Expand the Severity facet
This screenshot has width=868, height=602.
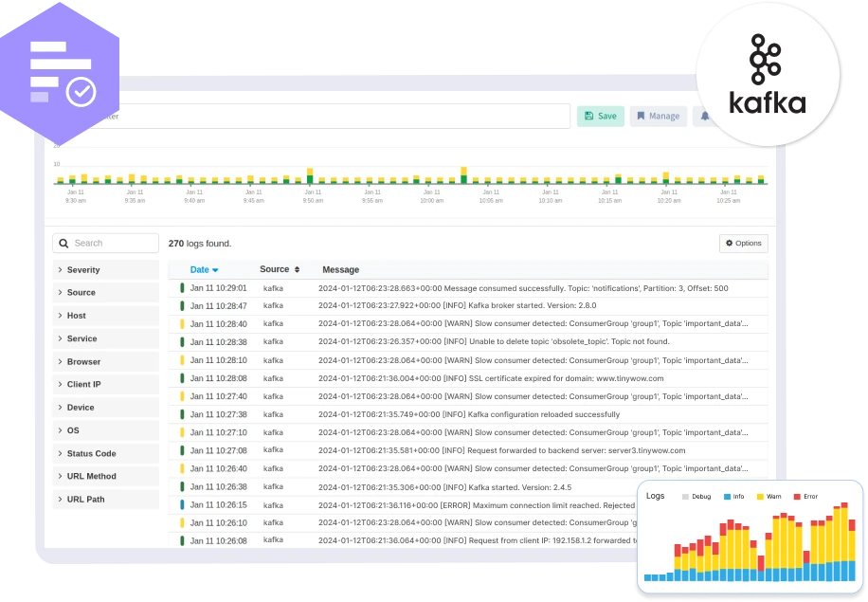(106, 269)
